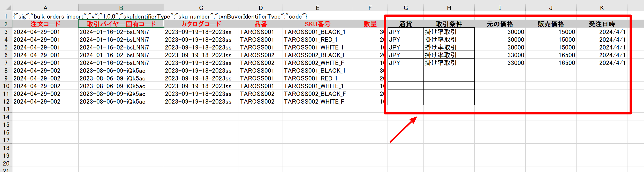Select 2024-04-29-001 in row 3
Viewport: 644px width, 172px height.
tap(45, 32)
